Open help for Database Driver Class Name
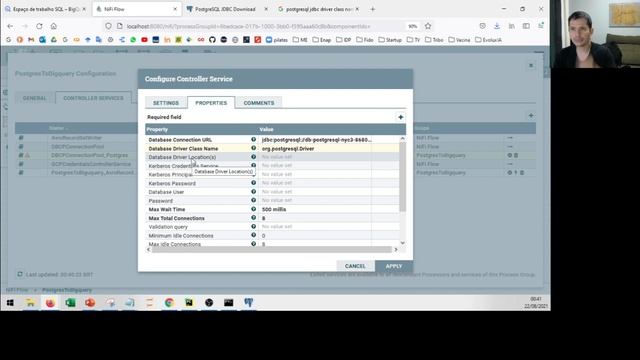The width and height of the screenshot is (640, 360). pyautogui.click(x=253, y=148)
